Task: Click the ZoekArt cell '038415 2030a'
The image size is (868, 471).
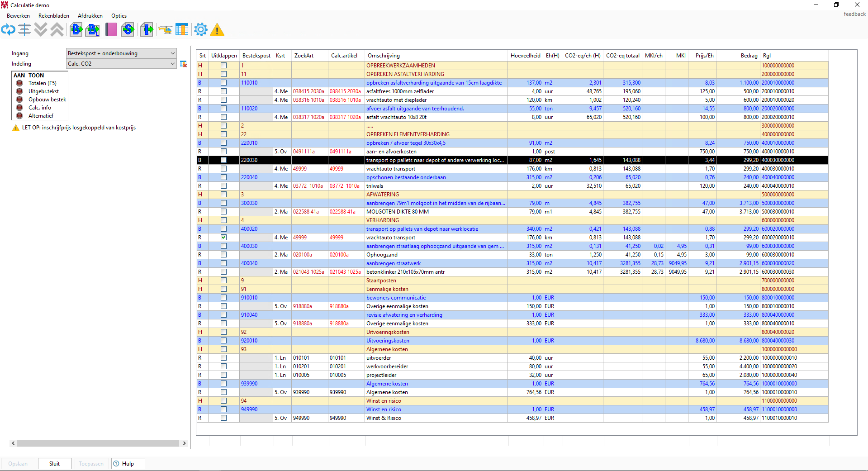Action: click(309, 91)
